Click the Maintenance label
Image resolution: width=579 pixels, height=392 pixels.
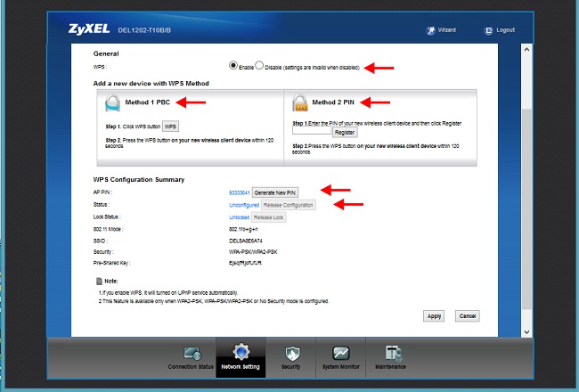tap(390, 367)
